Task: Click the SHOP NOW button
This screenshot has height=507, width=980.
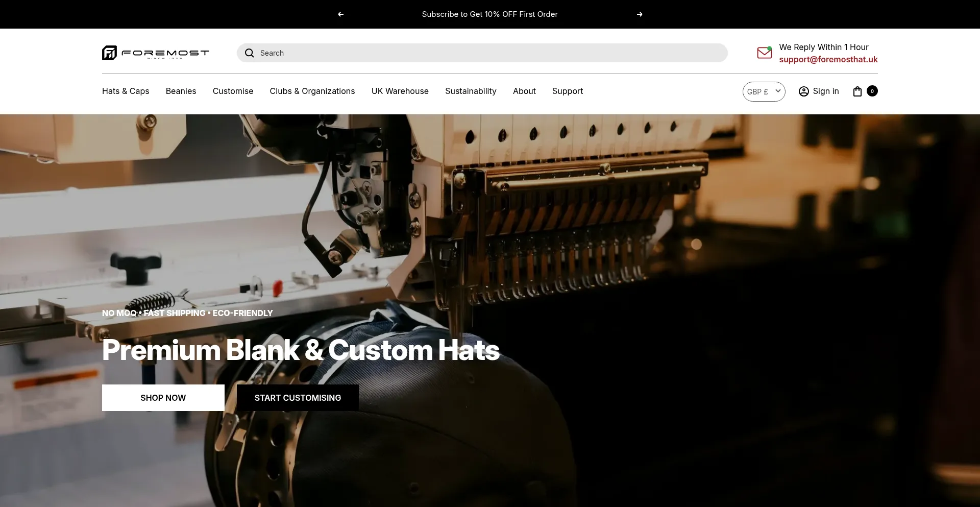Action: pos(163,398)
